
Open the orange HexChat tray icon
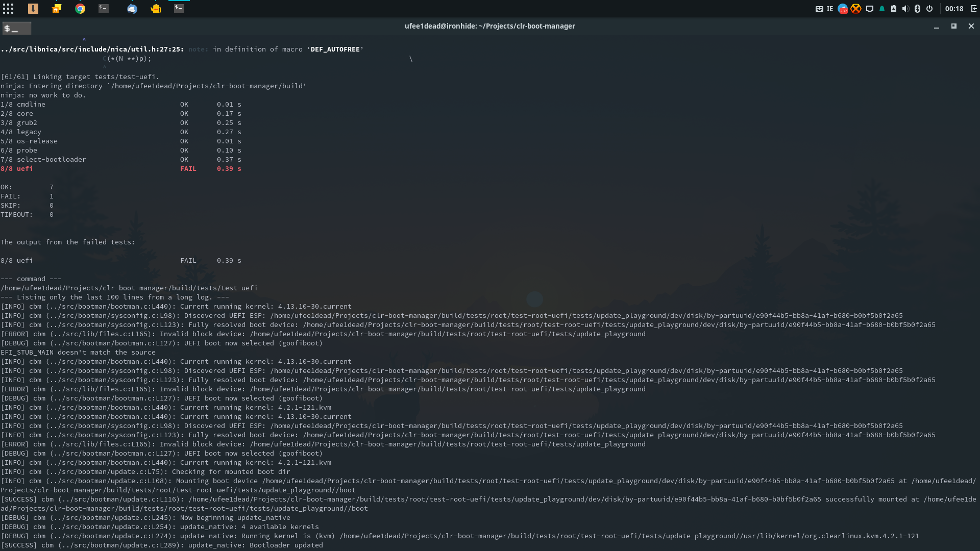[856, 9]
